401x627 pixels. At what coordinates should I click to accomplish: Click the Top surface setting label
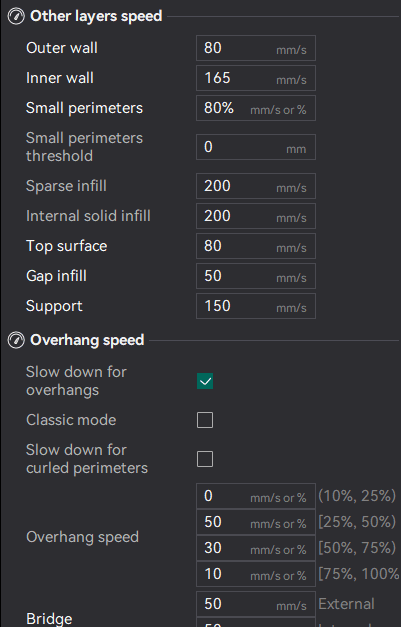tap(66, 246)
